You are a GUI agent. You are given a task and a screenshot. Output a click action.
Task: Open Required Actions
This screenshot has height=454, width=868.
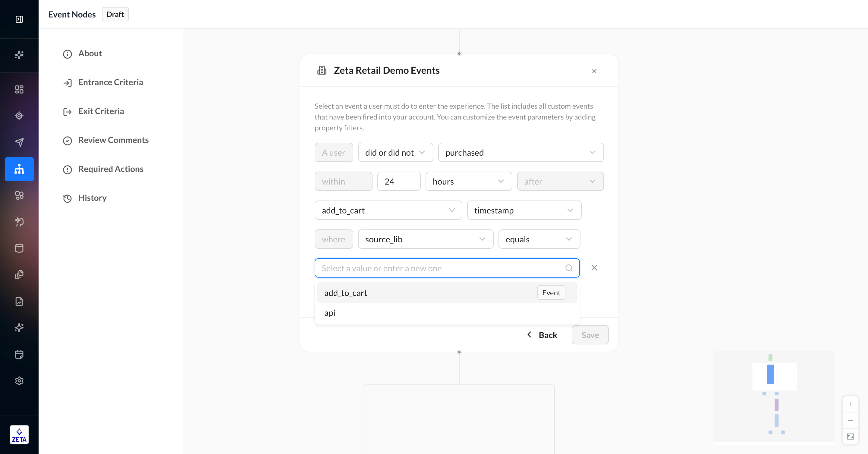pos(103,169)
